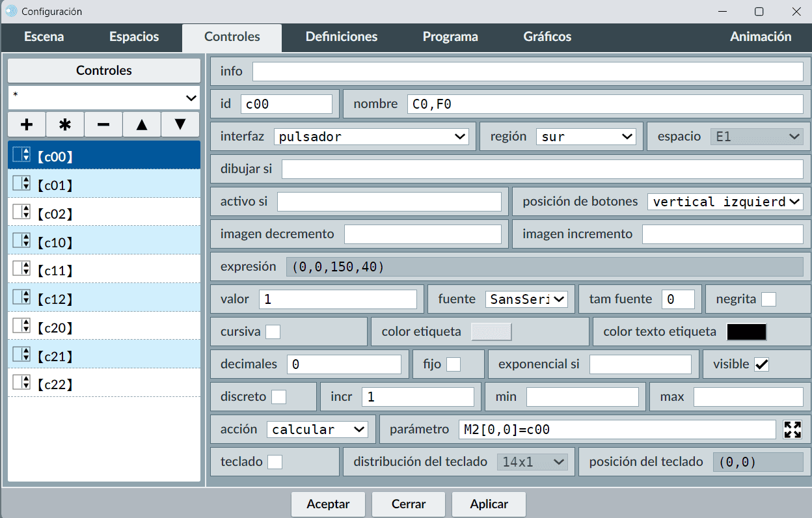Open the Gráficos tab
The image size is (812, 518).
(547, 37)
